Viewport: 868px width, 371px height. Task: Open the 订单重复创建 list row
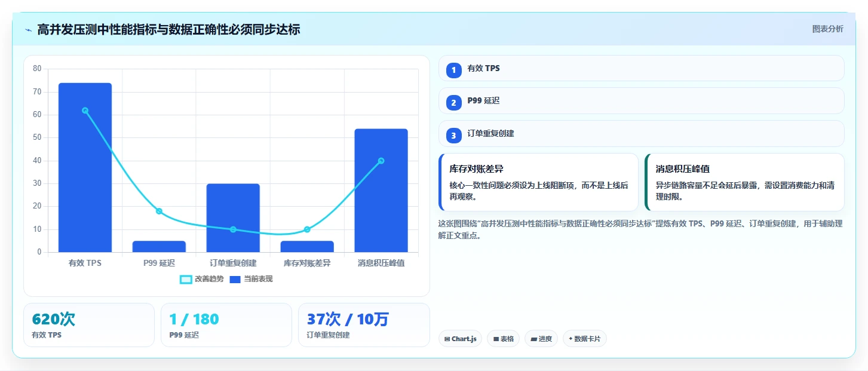(x=641, y=134)
